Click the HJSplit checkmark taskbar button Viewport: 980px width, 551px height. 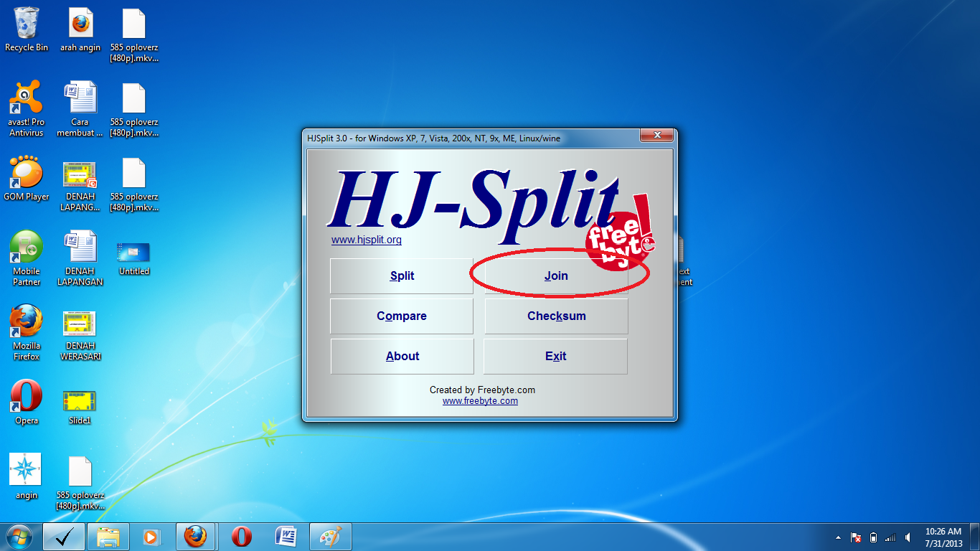pyautogui.click(x=64, y=537)
